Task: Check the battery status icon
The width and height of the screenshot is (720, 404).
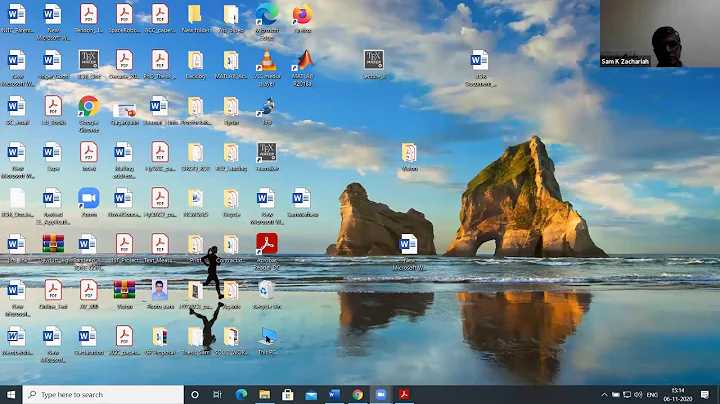Action: coord(616,395)
